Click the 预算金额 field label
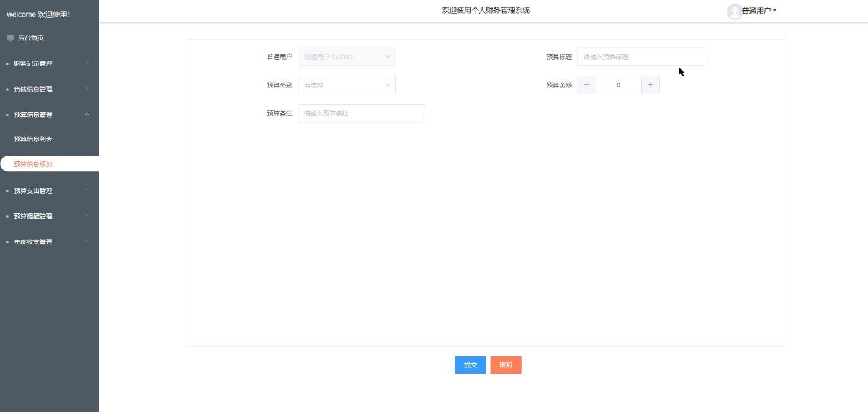The image size is (868, 412). point(559,85)
